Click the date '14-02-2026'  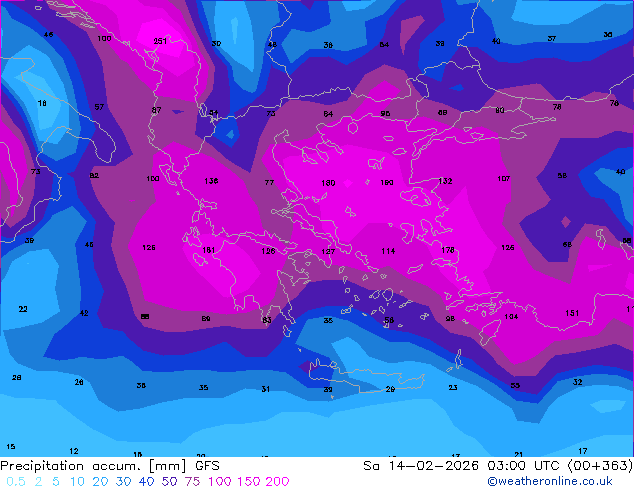click(434, 466)
